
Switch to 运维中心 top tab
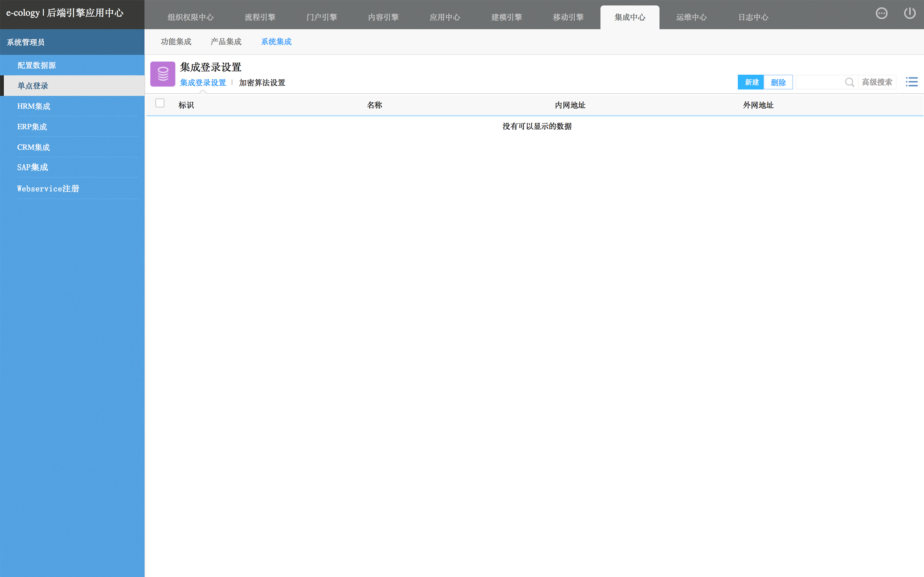point(691,17)
